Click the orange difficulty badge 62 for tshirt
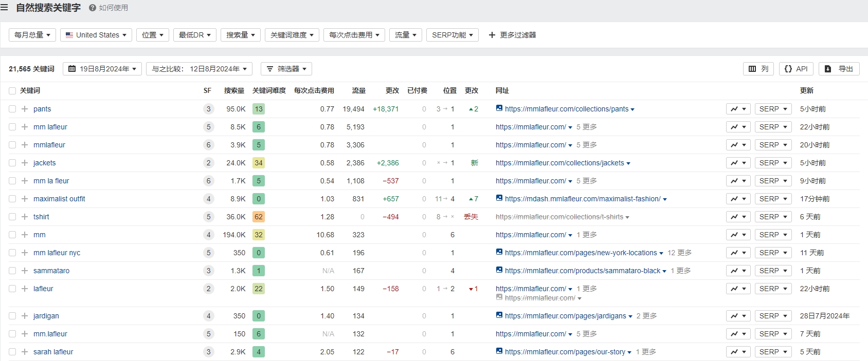 tap(259, 217)
